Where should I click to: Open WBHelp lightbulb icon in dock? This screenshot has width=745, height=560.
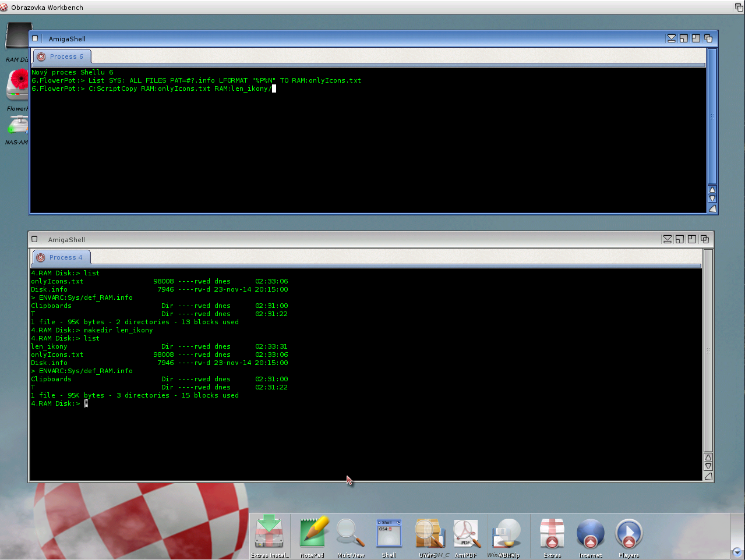click(x=504, y=533)
